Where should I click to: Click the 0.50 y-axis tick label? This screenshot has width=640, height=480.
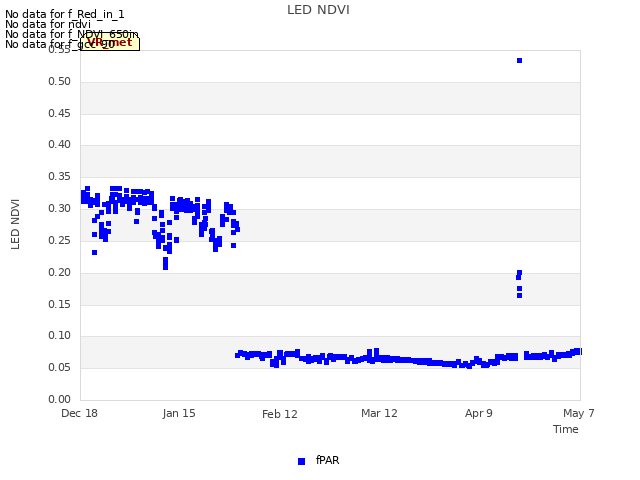tap(59, 81)
